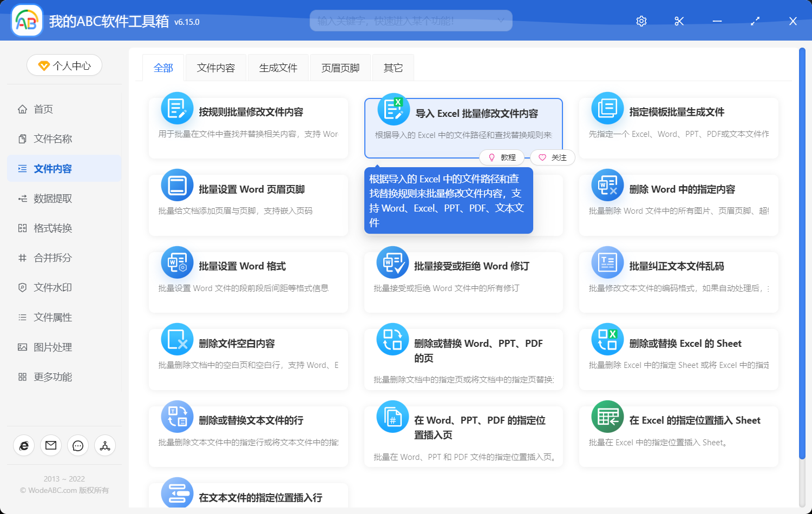Viewport: 812px width, 514px height.
Task: Click the share network icon in sidebar
Action: pyautogui.click(x=105, y=445)
